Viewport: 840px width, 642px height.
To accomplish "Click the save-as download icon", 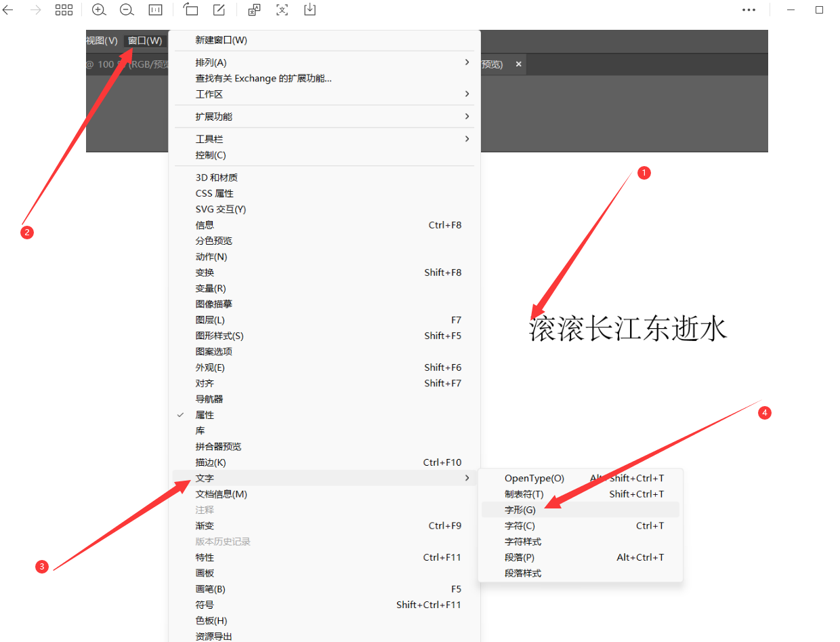I will tap(310, 9).
